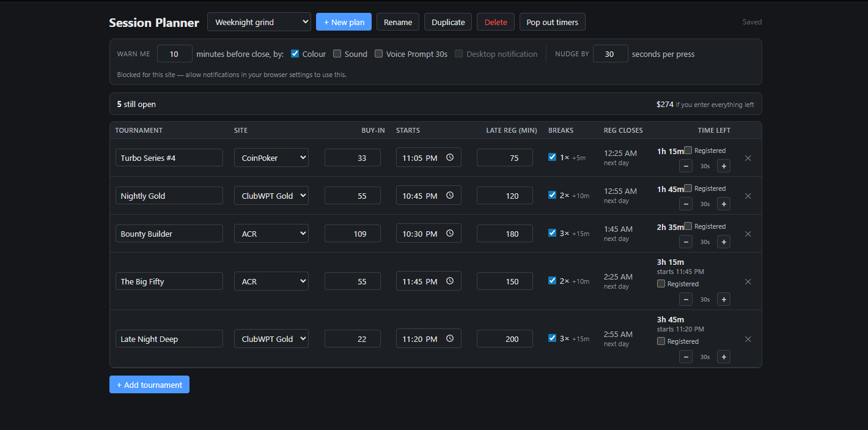Viewport: 868px width, 430px height.
Task: Open ACR site dropdown for Bounty Builder
Action: coord(271,234)
